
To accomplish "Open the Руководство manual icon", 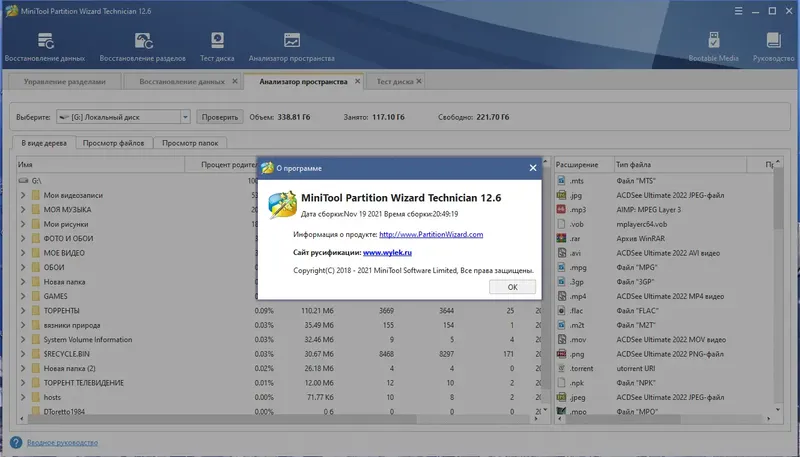I will [x=773, y=47].
